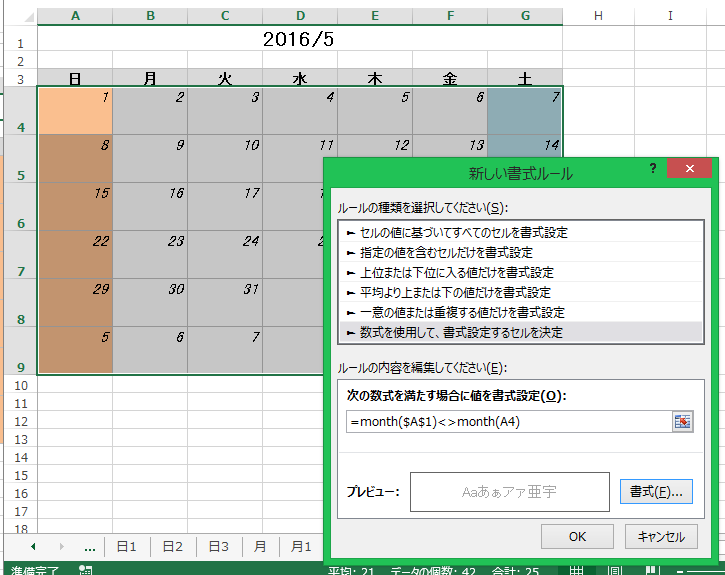
Task: Choose 上位または下位に入る値だけを書式設定 rule
Action: pos(449,272)
